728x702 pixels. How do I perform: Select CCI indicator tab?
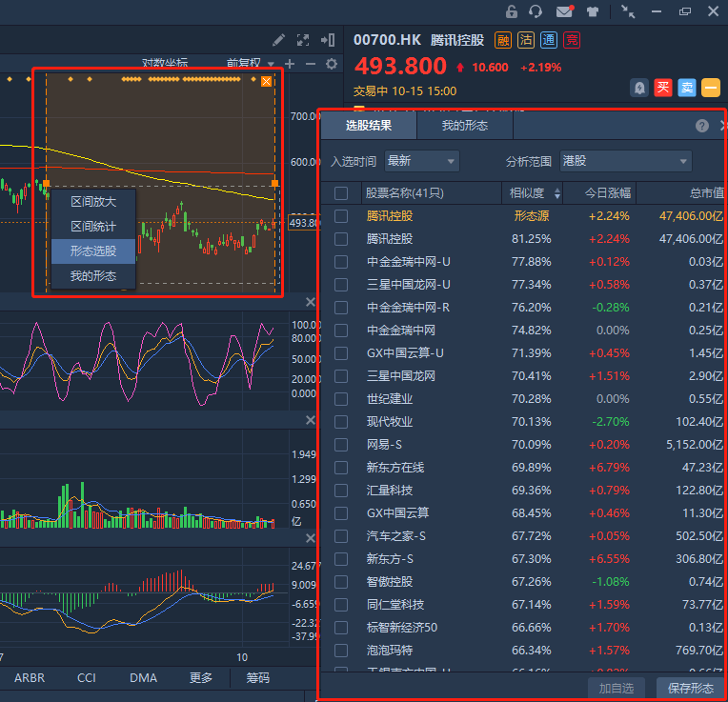(87, 678)
